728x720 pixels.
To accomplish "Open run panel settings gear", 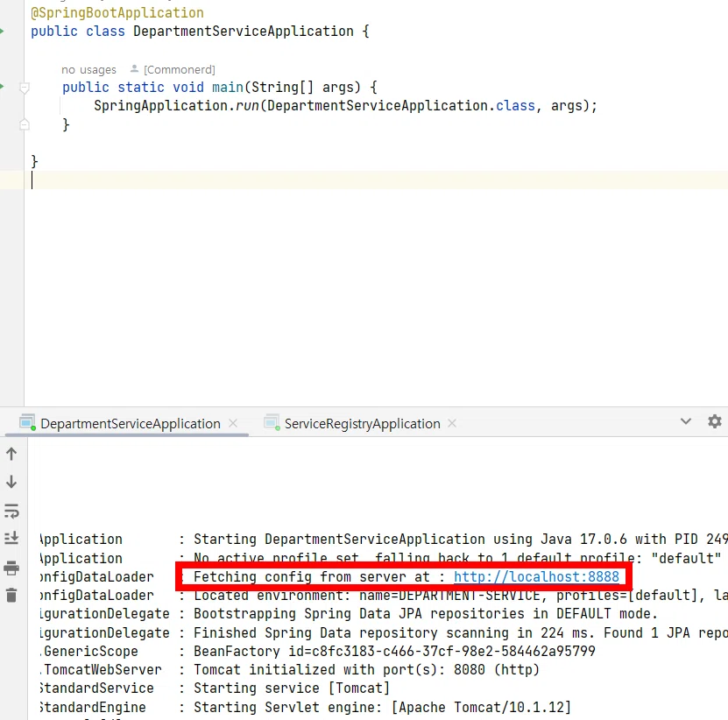I will click(715, 421).
